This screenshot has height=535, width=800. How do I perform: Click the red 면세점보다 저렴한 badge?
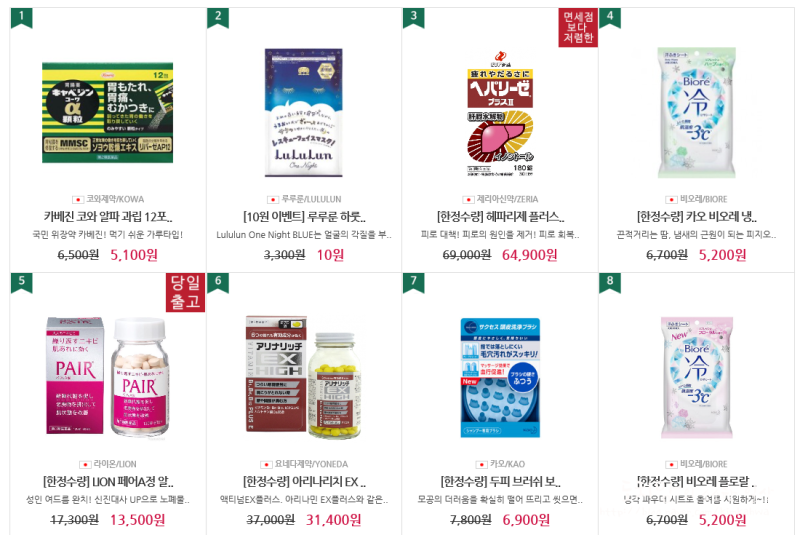[578, 28]
